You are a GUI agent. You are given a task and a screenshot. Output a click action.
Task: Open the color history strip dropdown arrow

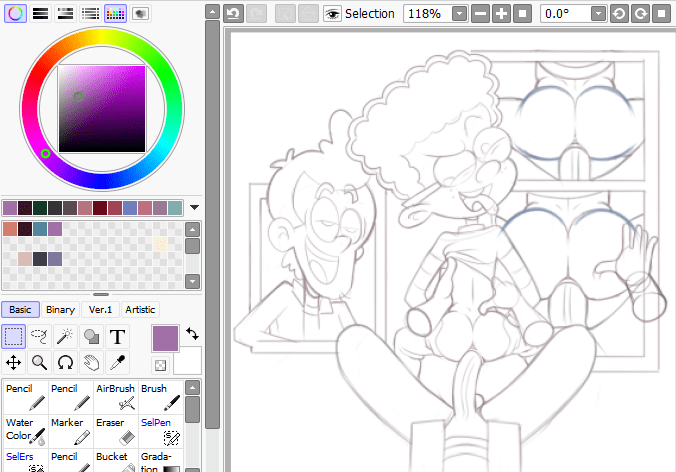click(194, 207)
